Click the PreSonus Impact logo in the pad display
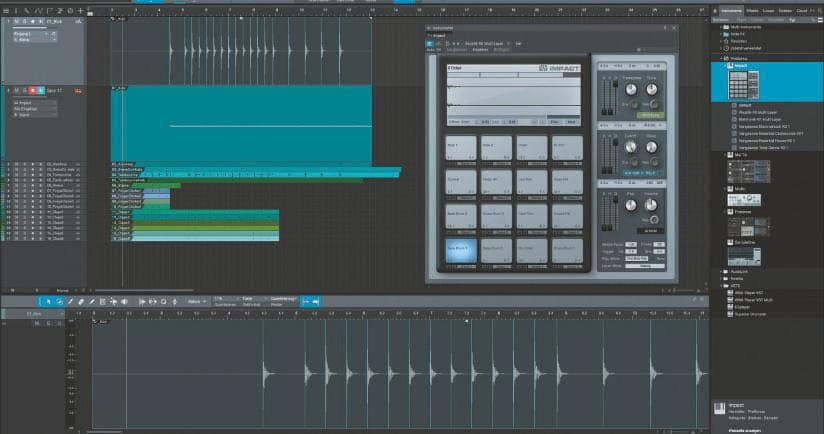This screenshot has height=434, width=824. pyautogui.click(x=560, y=68)
